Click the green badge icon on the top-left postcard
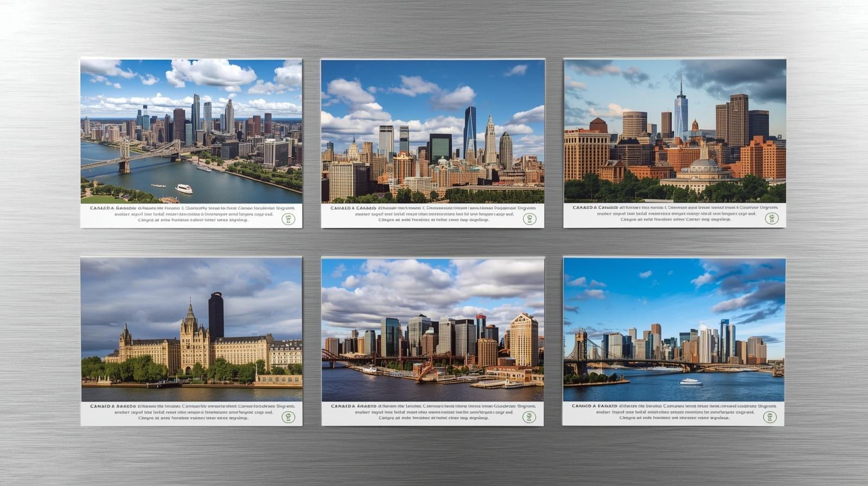The width and height of the screenshot is (868, 486). pyautogui.click(x=288, y=219)
